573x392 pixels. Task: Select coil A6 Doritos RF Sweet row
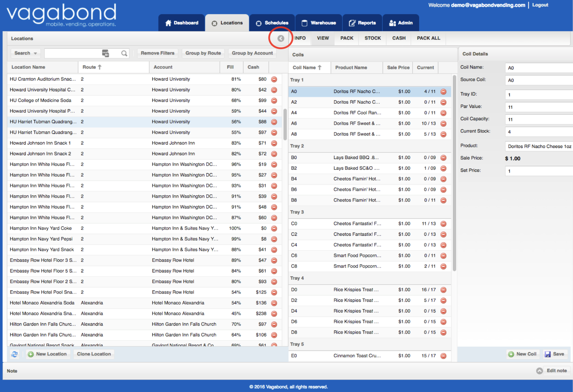pyautogui.click(x=370, y=123)
